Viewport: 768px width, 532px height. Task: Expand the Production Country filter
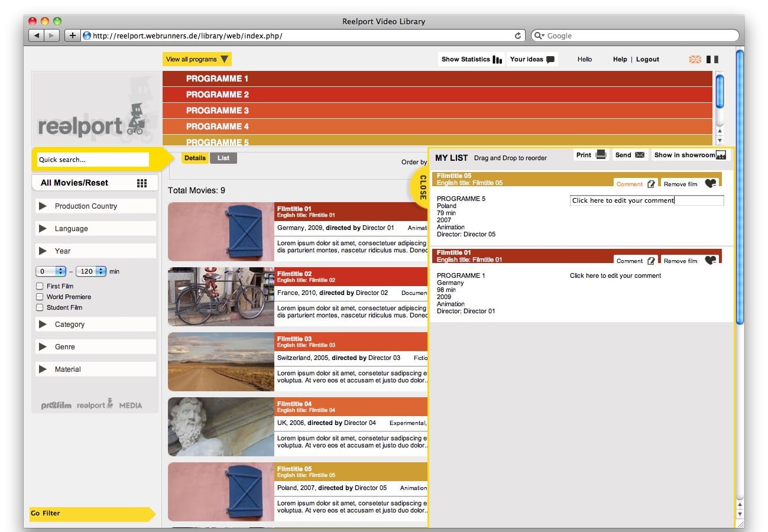click(x=43, y=206)
